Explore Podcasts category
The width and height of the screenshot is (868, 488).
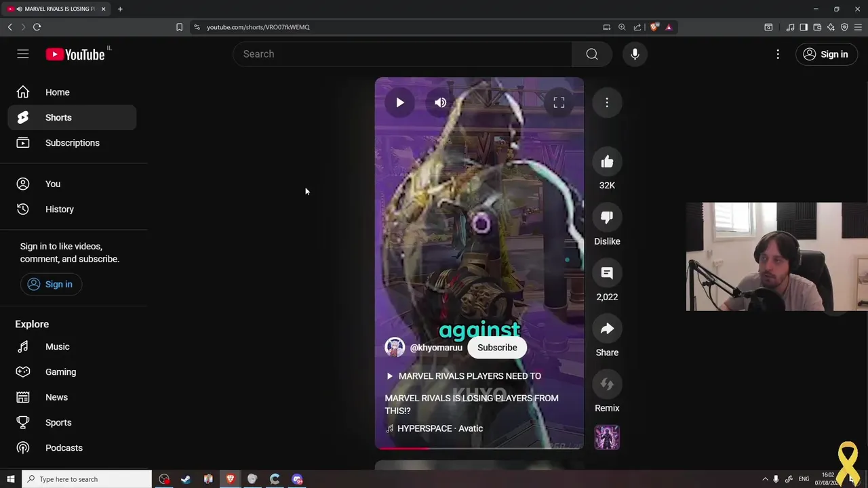(x=72, y=448)
